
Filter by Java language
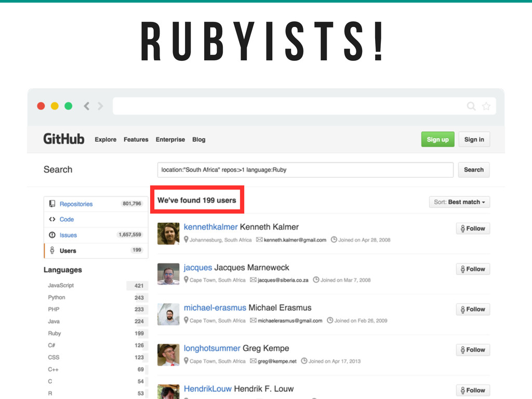point(96,321)
